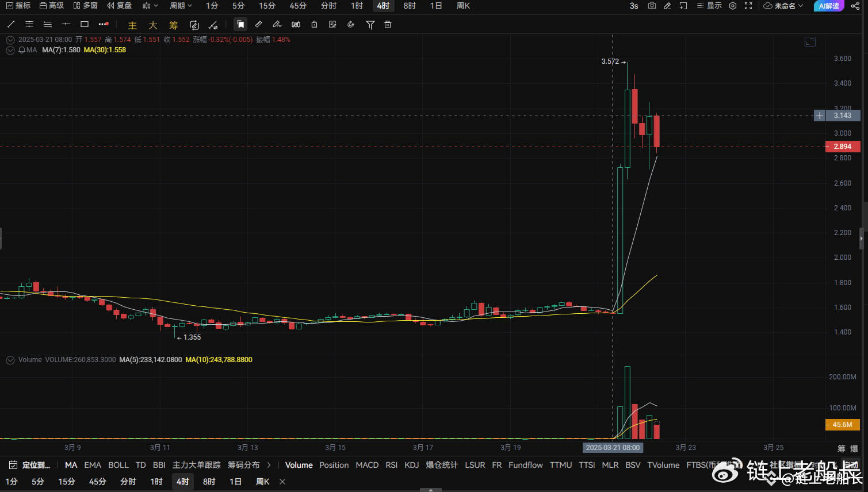Select 1日 timeframe in bottom bar

236,482
